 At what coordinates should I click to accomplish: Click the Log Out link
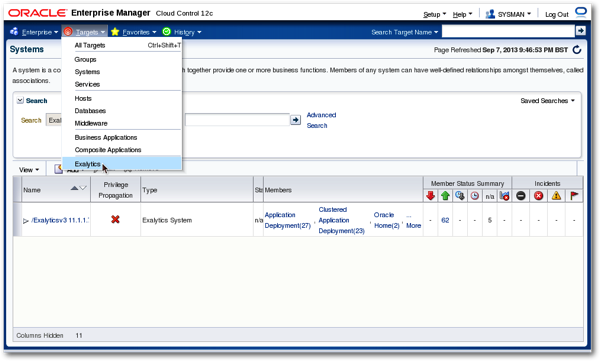click(557, 14)
